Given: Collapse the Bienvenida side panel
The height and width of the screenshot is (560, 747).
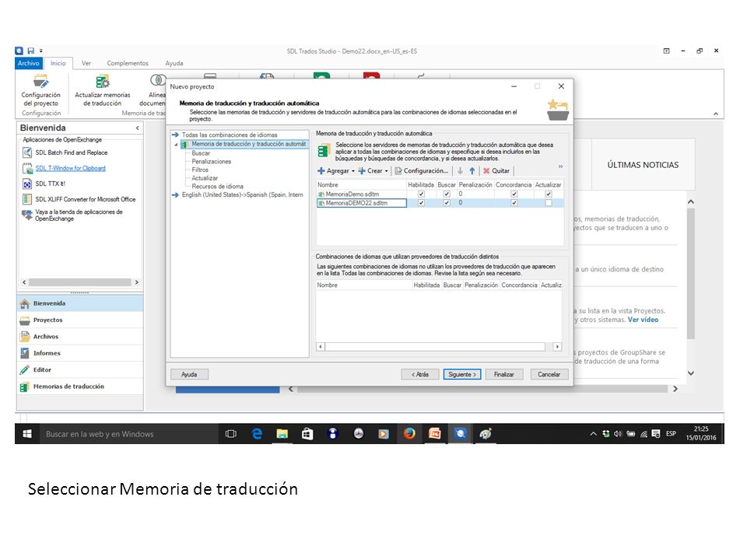Looking at the screenshot, I should (137, 128).
